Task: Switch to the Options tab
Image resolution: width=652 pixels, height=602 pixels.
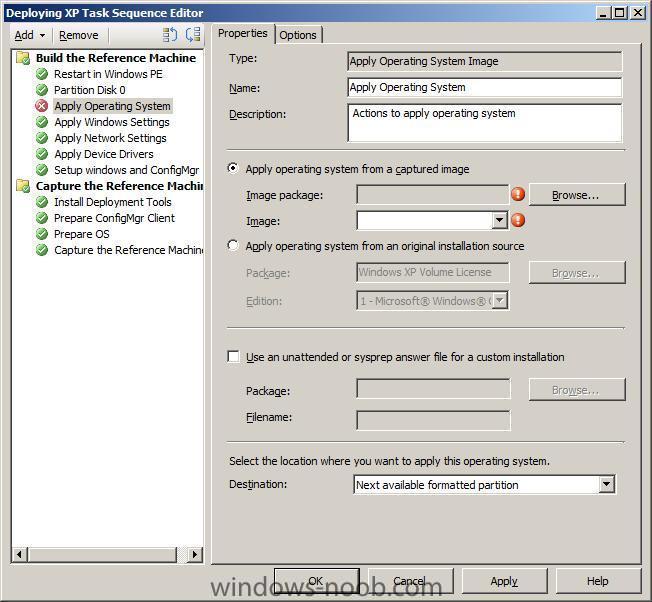Action: coord(298,35)
